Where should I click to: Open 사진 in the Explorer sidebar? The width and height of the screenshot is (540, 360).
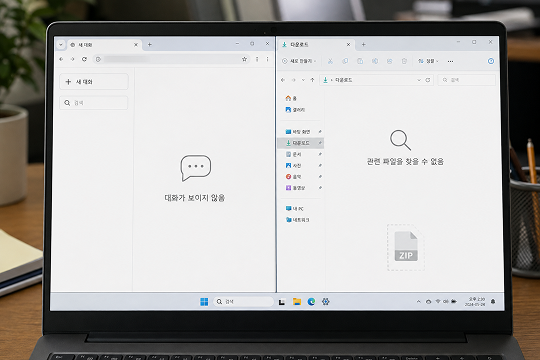[x=294, y=166]
